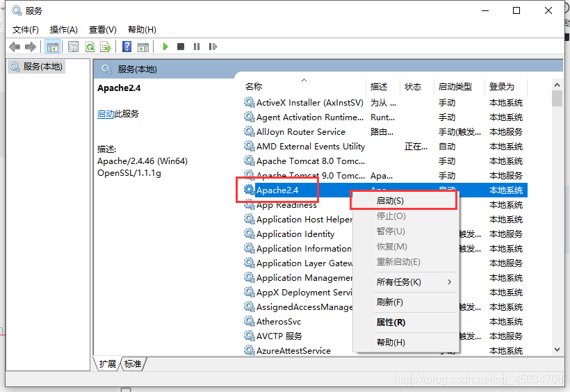Switch to the 扩展 tab

[108, 364]
